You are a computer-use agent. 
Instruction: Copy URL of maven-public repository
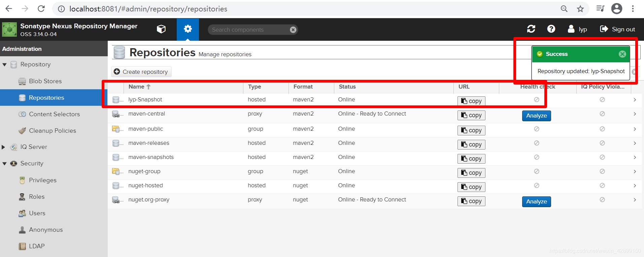(x=471, y=130)
